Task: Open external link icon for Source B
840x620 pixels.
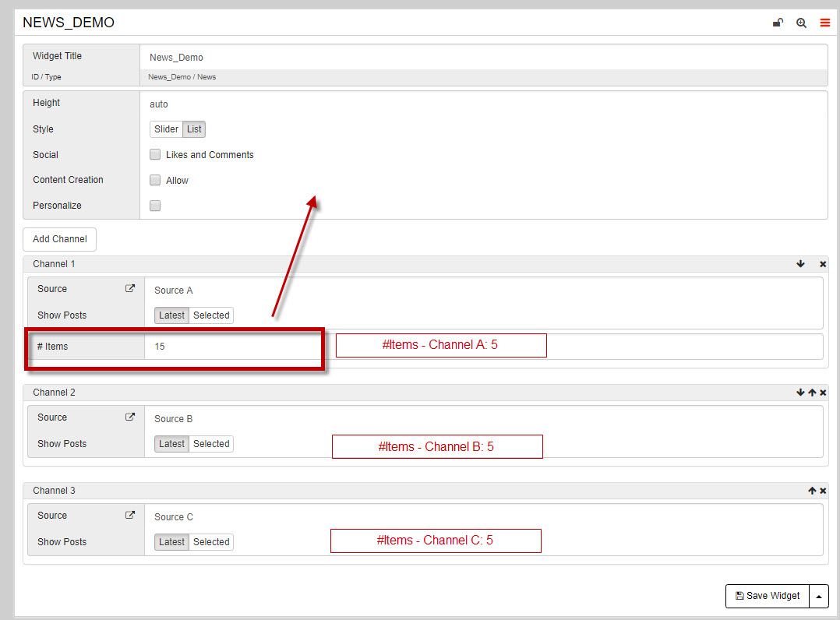Action: [130, 417]
